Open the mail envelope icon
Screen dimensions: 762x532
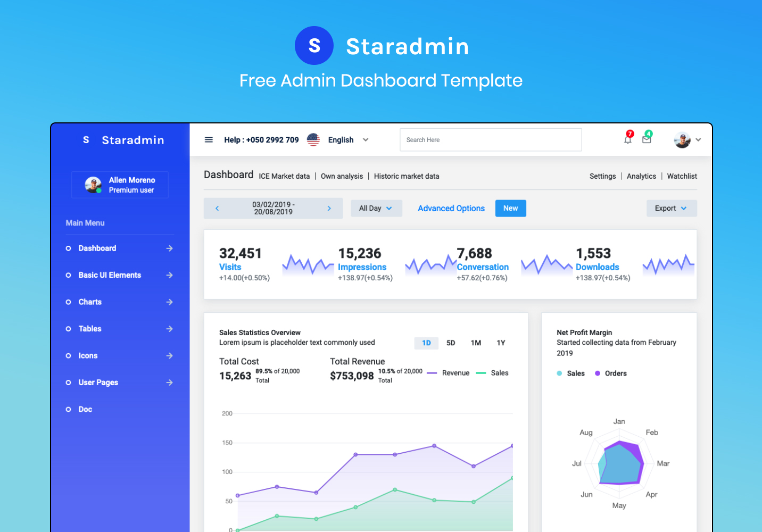click(647, 139)
